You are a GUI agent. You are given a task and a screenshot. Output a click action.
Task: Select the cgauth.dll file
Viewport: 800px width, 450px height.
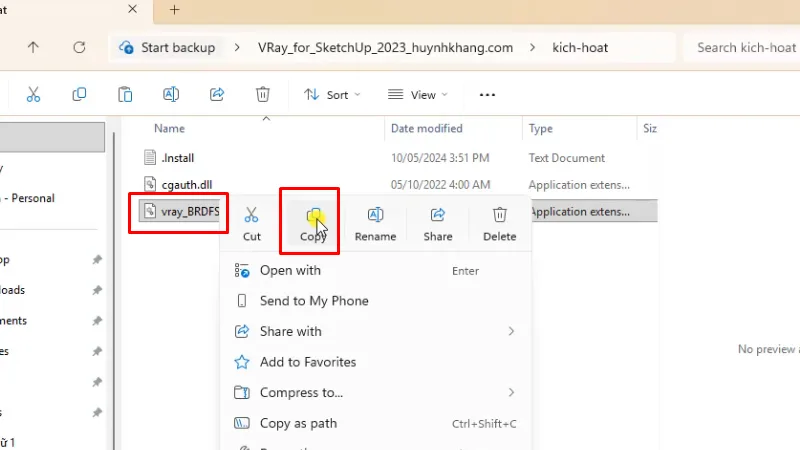point(187,185)
